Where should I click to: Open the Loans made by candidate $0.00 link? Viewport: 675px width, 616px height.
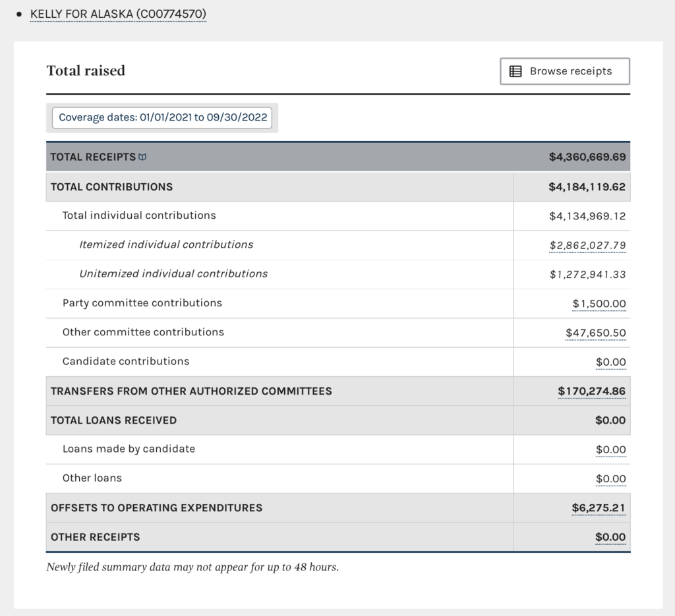[610, 449]
